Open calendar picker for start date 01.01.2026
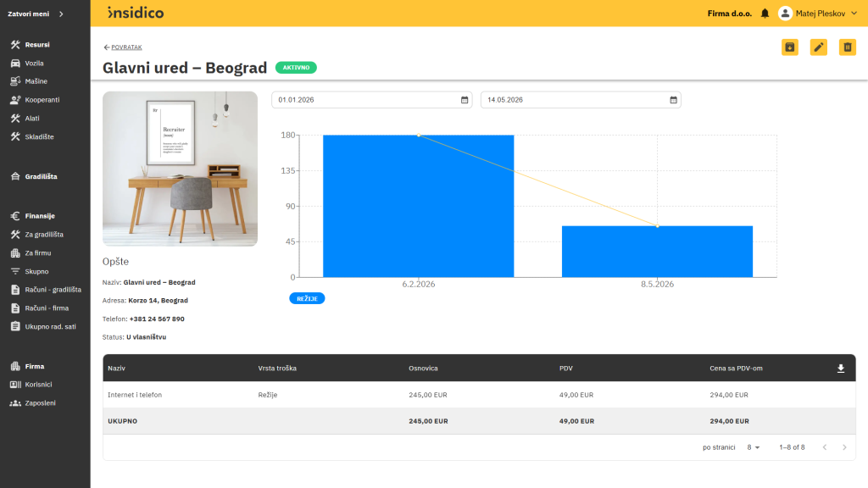Image resolution: width=868 pixels, height=488 pixels. click(x=465, y=100)
